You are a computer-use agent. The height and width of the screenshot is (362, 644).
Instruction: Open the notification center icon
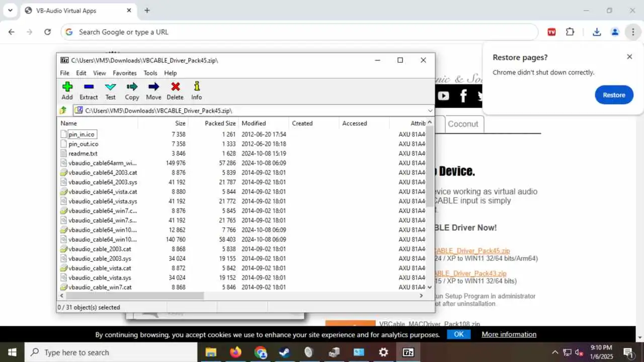pyautogui.click(x=628, y=352)
